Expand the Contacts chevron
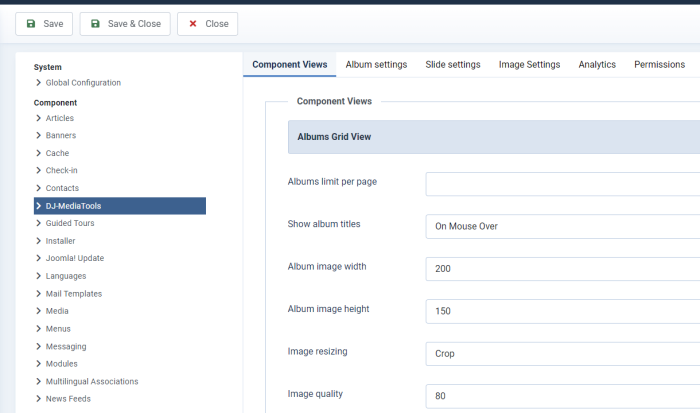This screenshot has height=413, width=700. click(38, 188)
